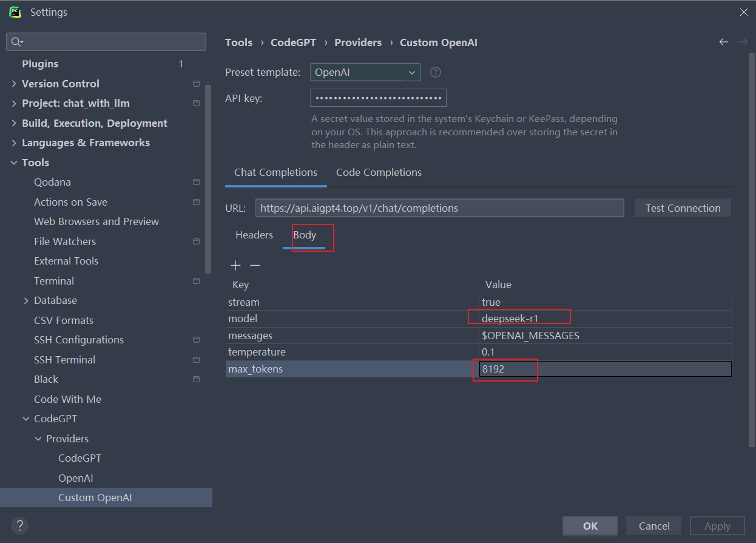
Task: Close the Settings dialog window
Action: (744, 12)
